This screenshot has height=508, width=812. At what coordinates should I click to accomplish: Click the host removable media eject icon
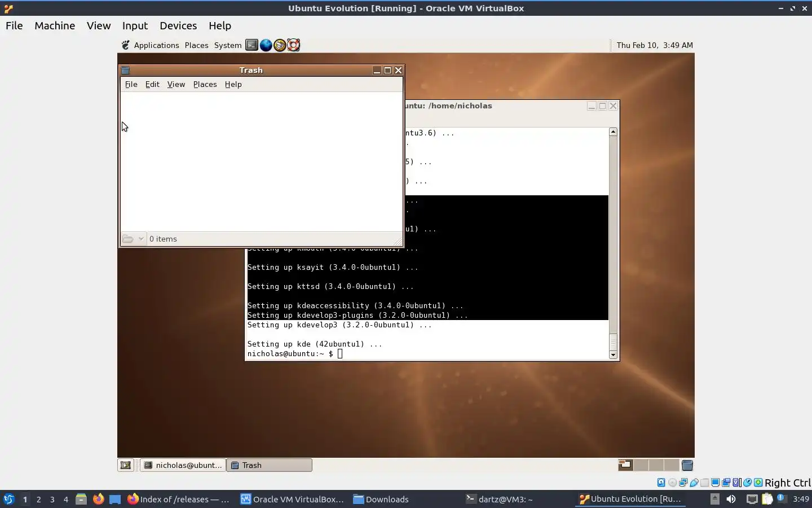pos(714,499)
